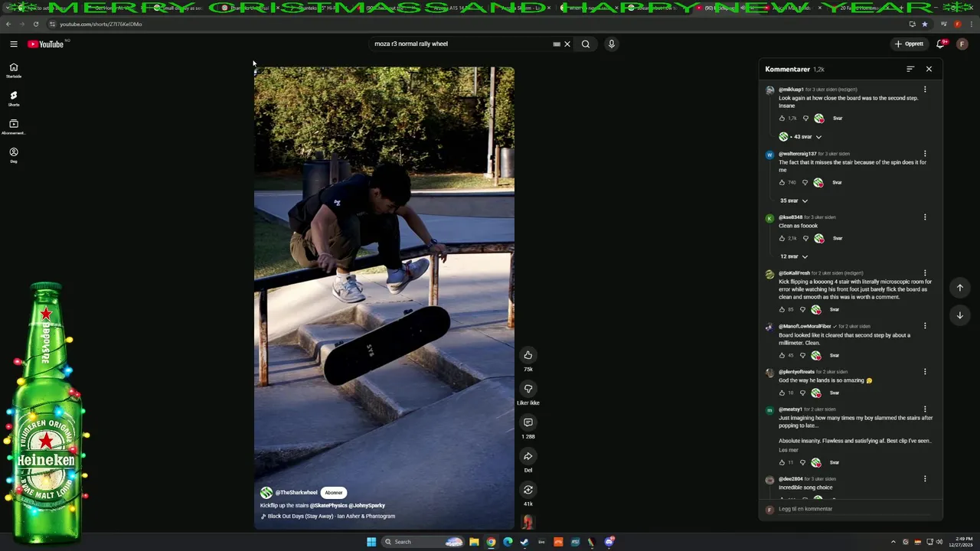Open the sound thumbnail below Remix

click(528, 522)
